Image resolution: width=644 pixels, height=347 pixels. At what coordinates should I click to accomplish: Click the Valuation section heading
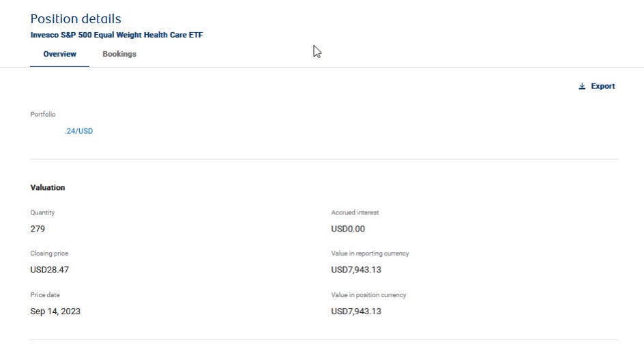coord(48,187)
